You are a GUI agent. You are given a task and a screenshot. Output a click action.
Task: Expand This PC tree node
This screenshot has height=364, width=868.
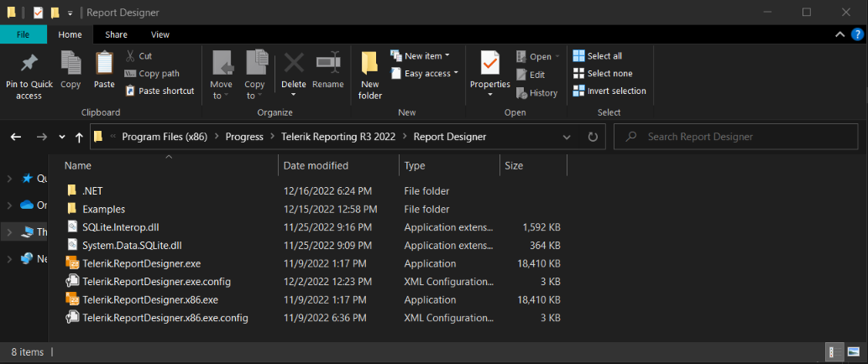pyautogui.click(x=9, y=232)
